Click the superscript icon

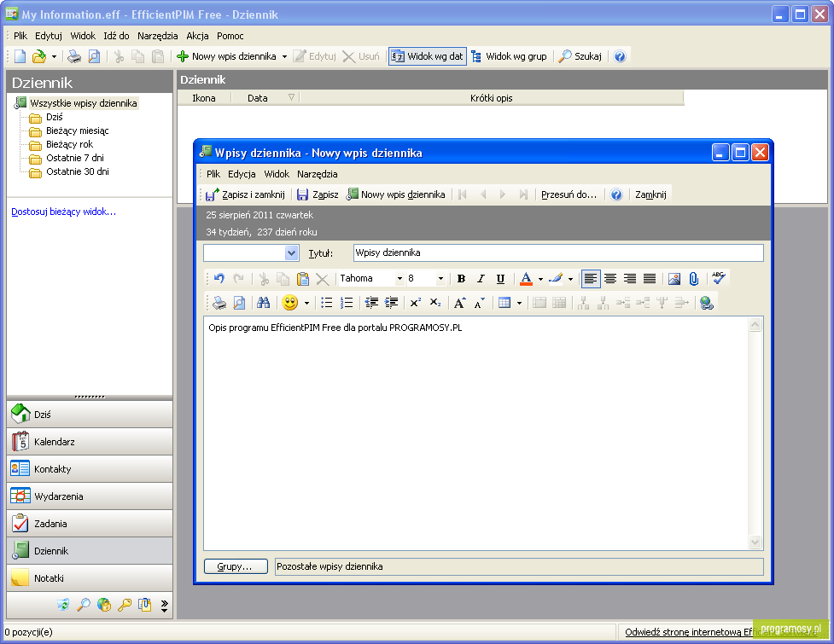pos(416,303)
